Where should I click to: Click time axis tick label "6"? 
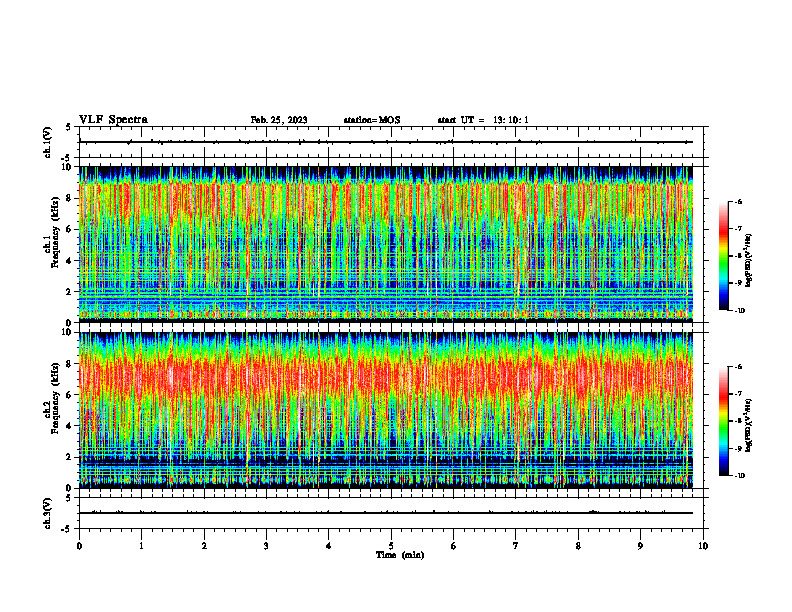point(454,546)
